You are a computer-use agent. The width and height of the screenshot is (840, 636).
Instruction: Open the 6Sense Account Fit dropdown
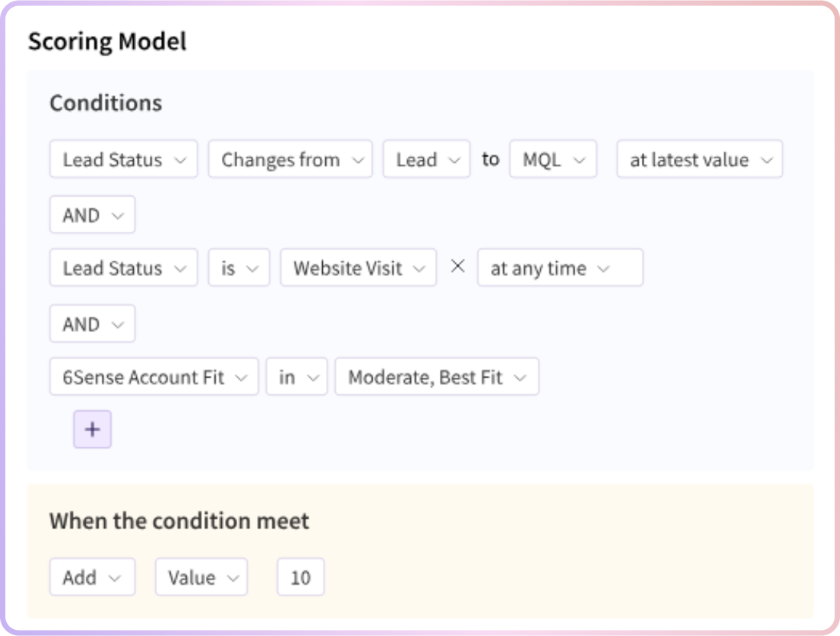pos(154,377)
